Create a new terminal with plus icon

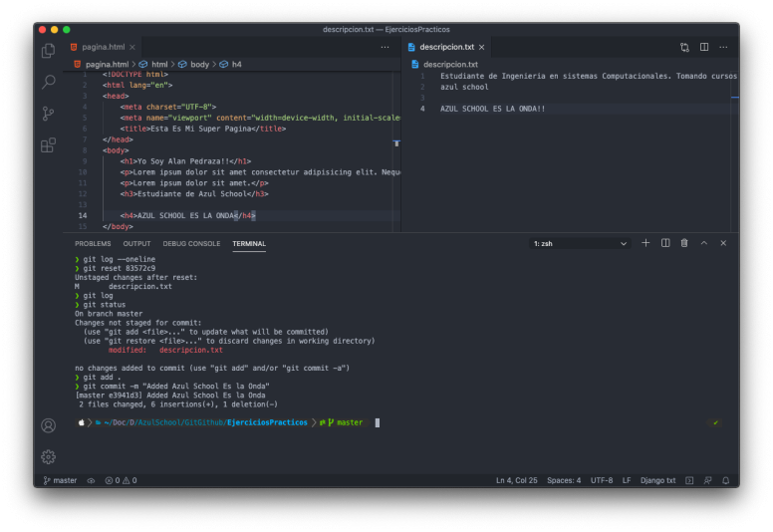[645, 243]
